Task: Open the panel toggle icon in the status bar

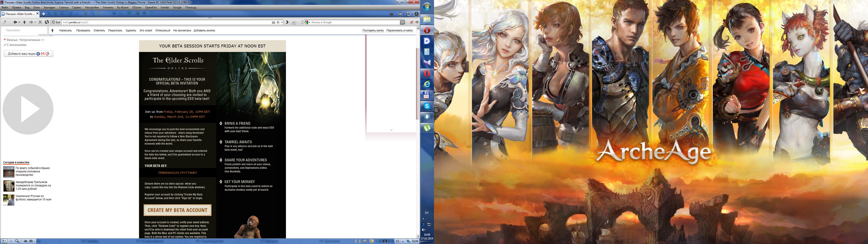Action: pos(4,241)
